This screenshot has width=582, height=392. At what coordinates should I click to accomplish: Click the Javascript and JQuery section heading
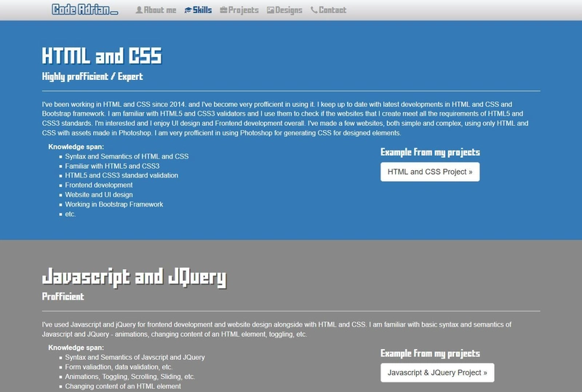tap(134, 277)
